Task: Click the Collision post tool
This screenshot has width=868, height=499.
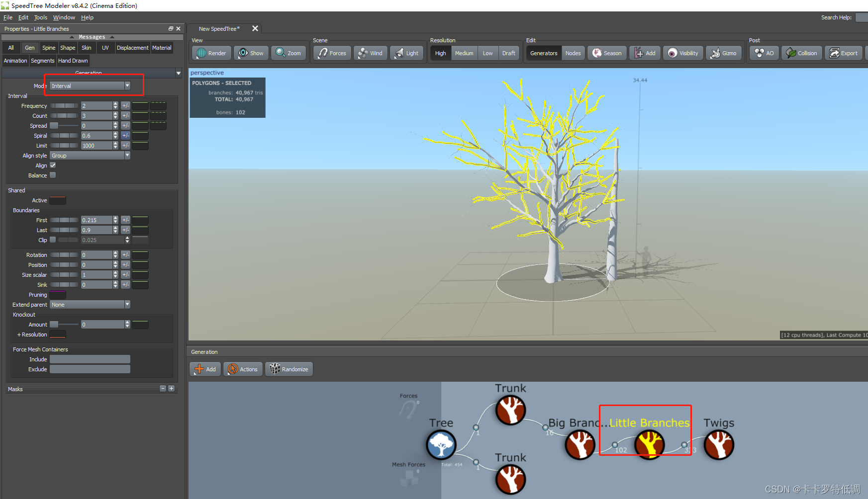Action: coord(802,53)
